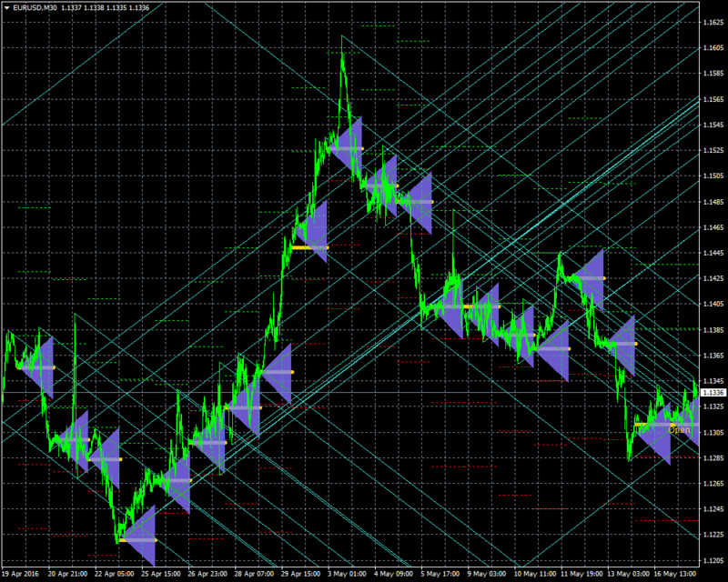Click the 1.1225 price axis label
This screenshot has width=728, height=582.
click(x=713, y=535)
